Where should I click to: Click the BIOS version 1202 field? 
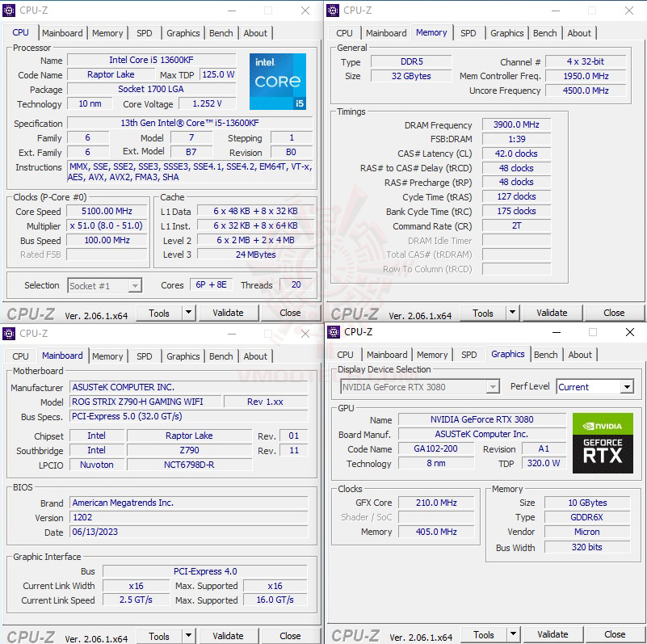pyautogui.click(x=188, y=517)
